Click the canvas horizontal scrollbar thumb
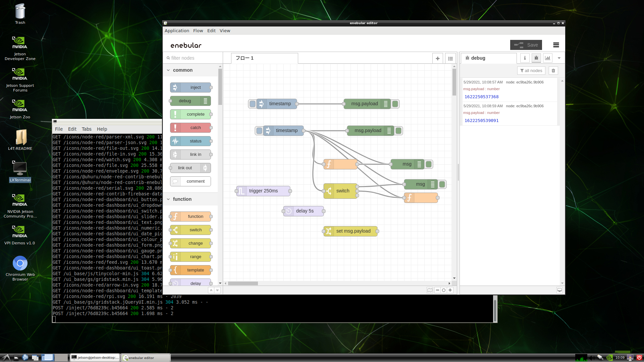 tap(243, 284)
